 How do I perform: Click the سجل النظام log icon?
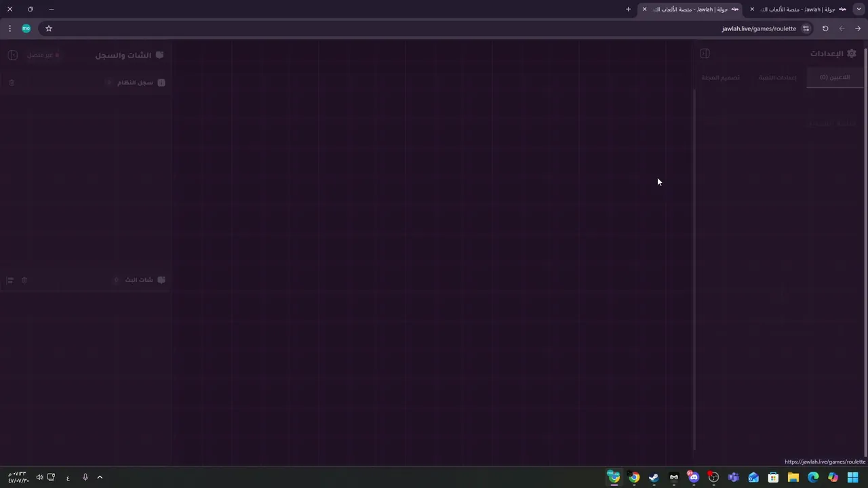tap(161, 83)
